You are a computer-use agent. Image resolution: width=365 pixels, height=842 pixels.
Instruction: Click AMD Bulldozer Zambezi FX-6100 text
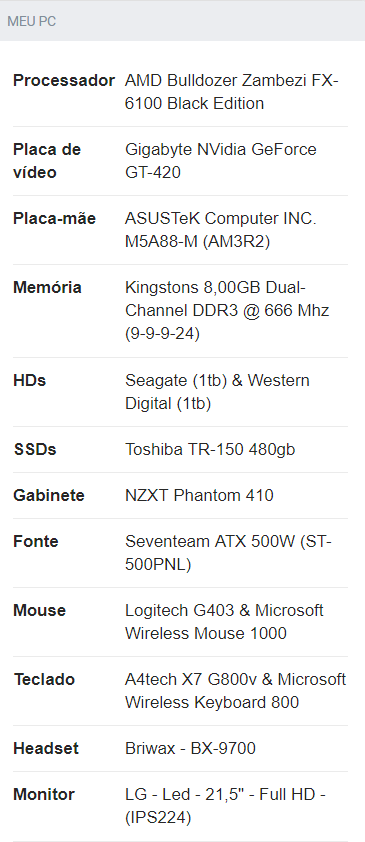click(232, 92)
